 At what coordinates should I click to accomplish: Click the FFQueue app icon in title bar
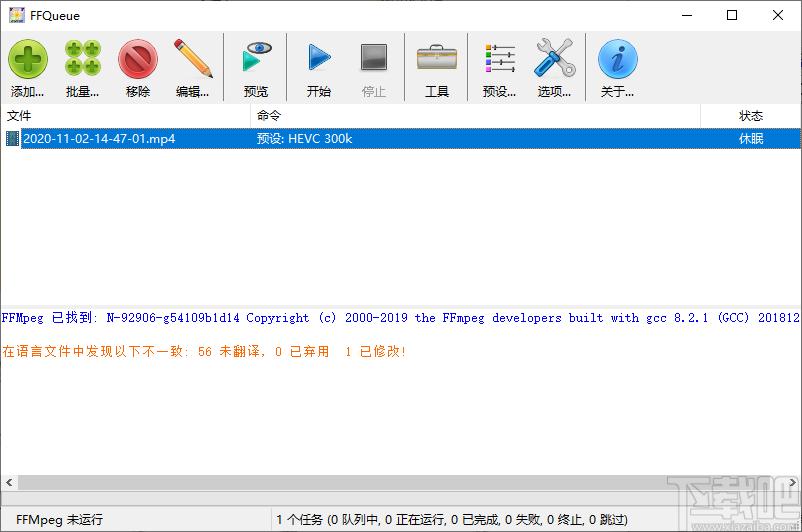16,15
